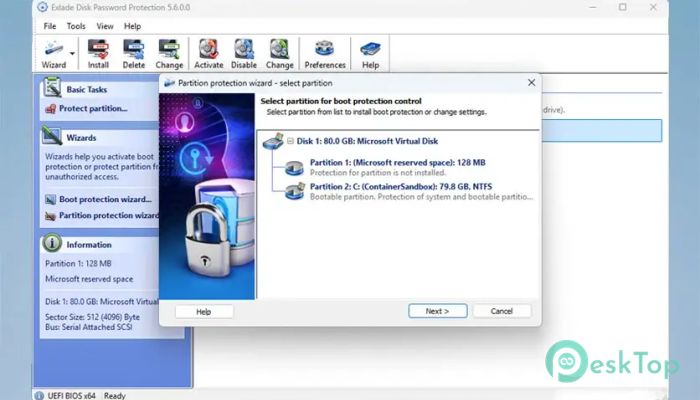The height and width of the screenshot is (400, 700).
Task: Click the wizard dialog title icon
Action: (x=169, y=83)
